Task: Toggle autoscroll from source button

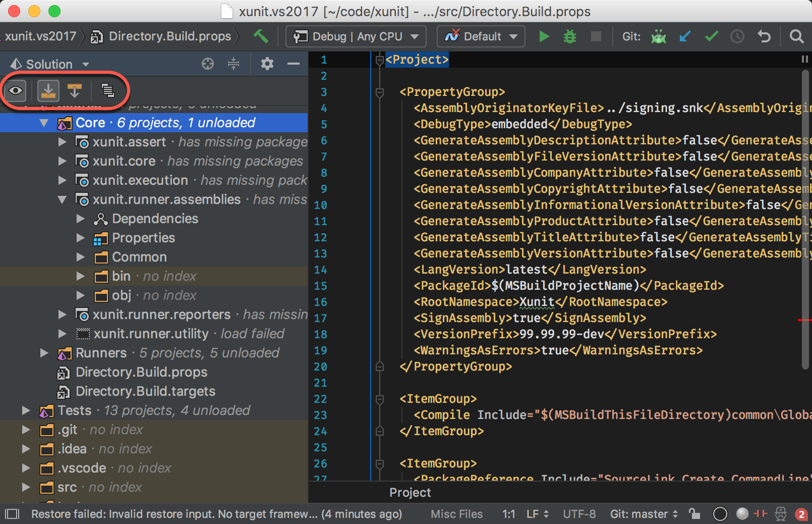Action: click(x=75, y=91)
